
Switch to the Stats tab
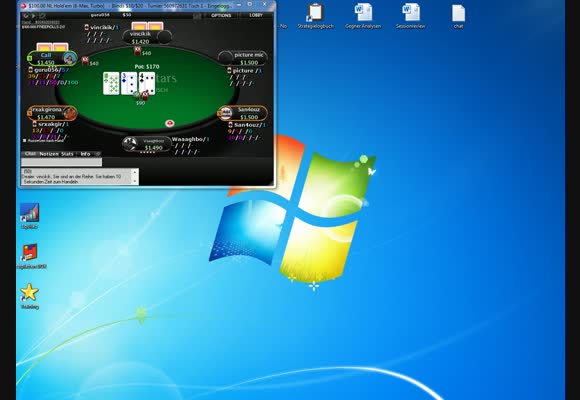(x=67, y=154)
